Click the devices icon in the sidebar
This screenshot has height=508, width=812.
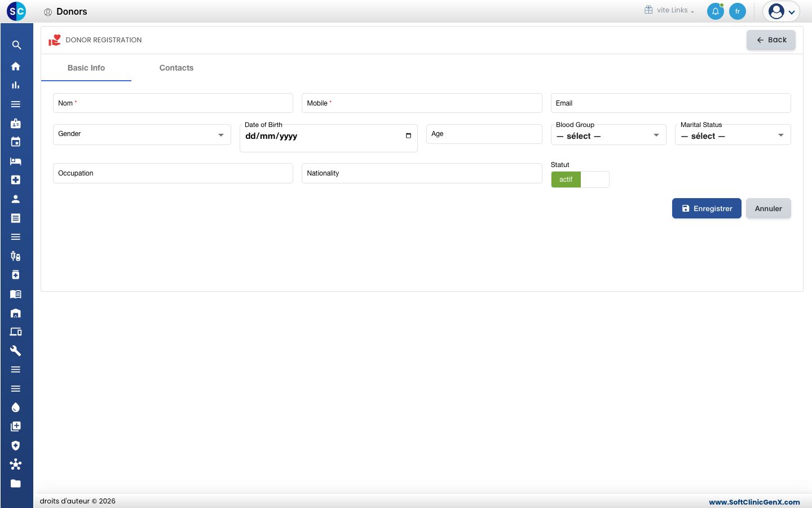(16, 331)
